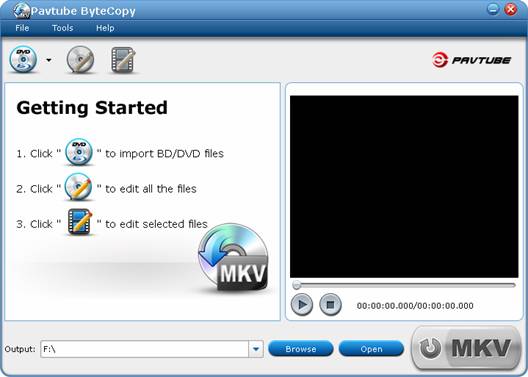The image size is (528, 377).
Task: Click the edit all files disc-pencil toolbar icon
Action: click(80, 60)
